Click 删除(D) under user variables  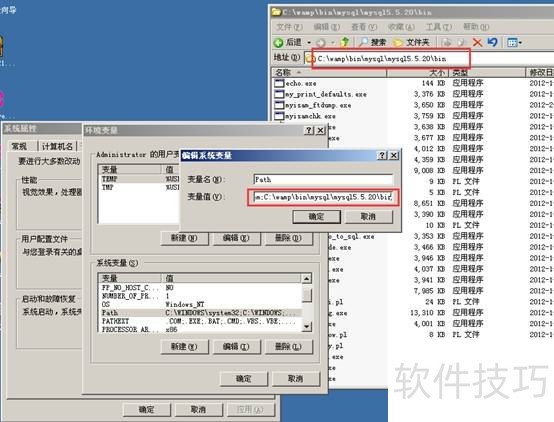coord(288,238)
